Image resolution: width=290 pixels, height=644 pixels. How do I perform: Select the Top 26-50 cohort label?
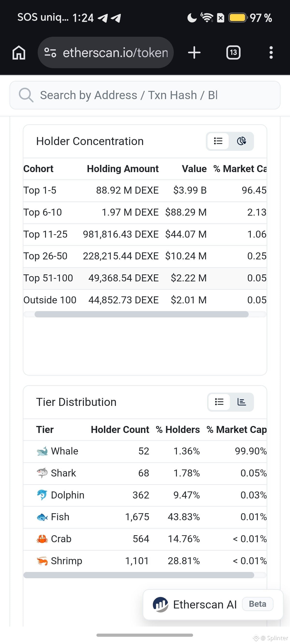pyautogui.click(x=45, y=256)
